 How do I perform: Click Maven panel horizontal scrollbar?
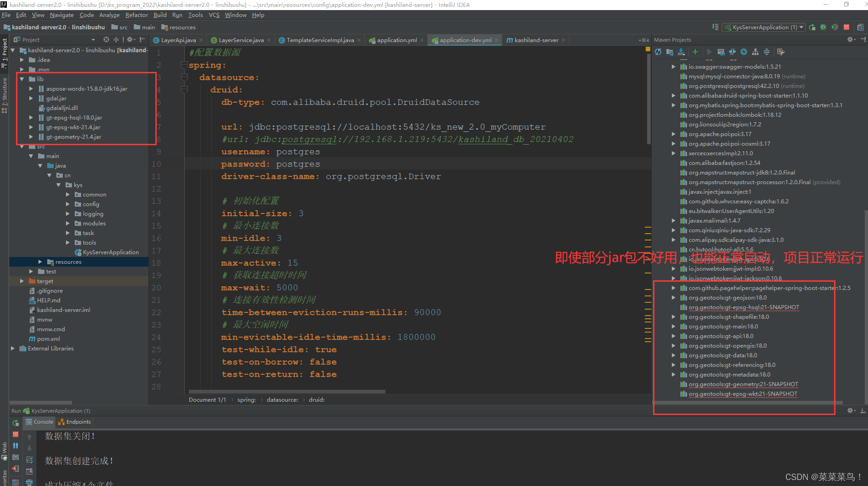tap(747, 403)
